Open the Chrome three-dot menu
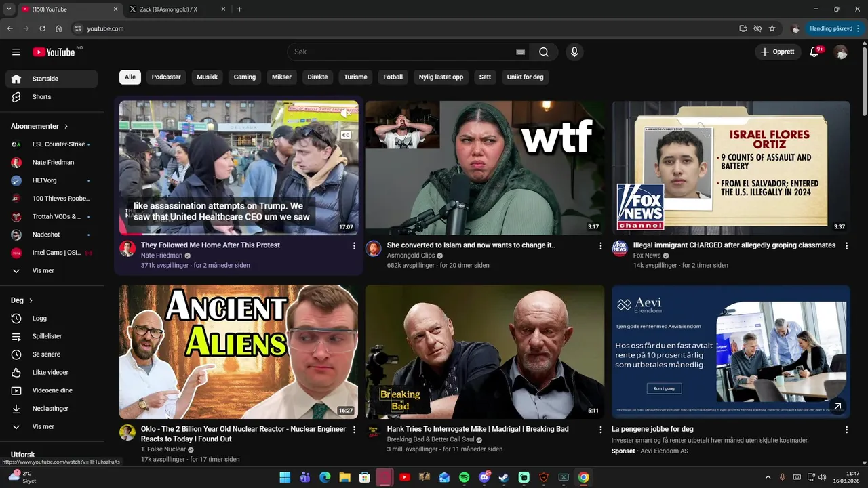 pos(858,28)
